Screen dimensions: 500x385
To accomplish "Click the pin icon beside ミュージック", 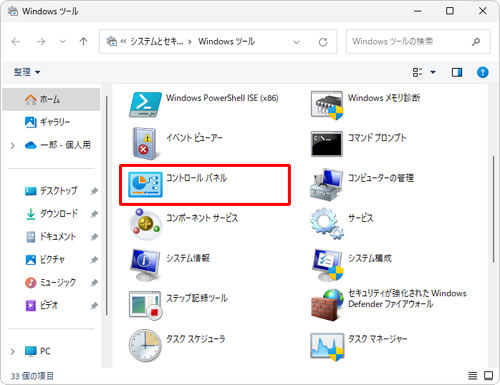I will click(x=94, y=283).
